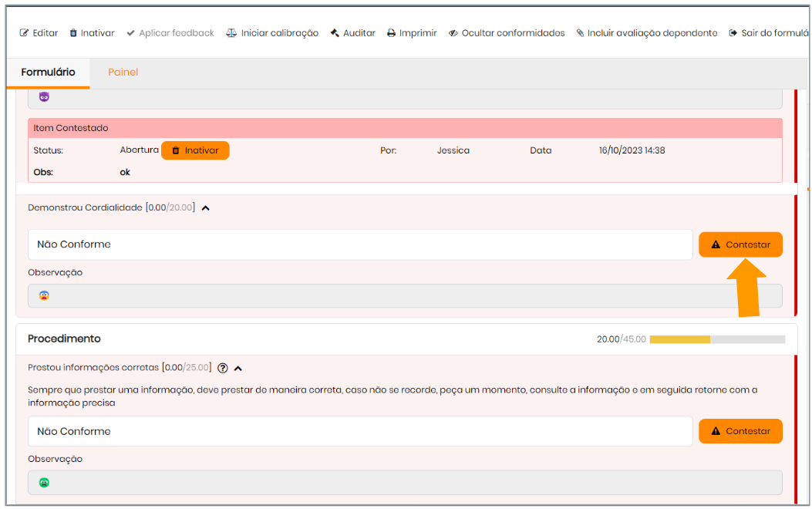Open the Não Conforme field under Cordialidade
This screenshot has width=812, height=509.
point(359,244)
